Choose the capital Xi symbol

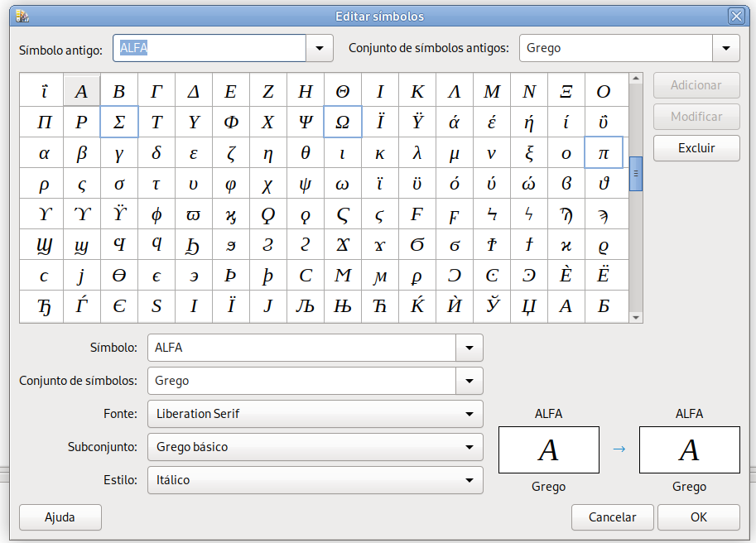566,91
